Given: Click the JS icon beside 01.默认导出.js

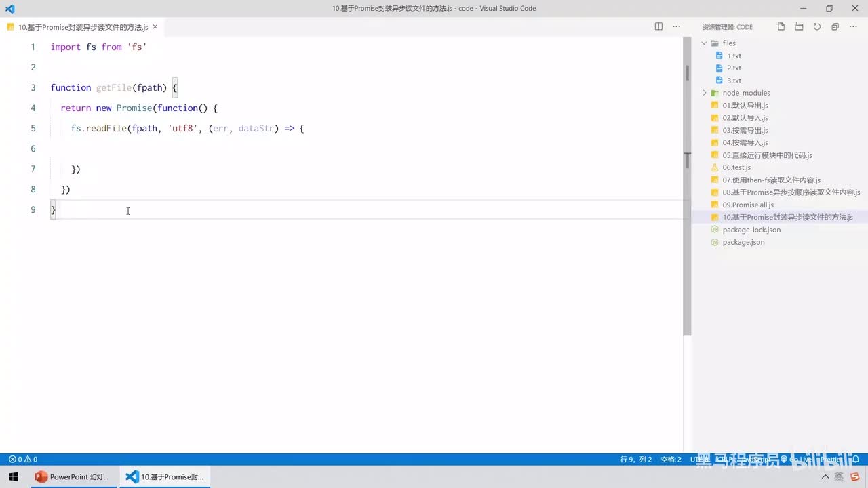Looking at the screenshot, I should pyautogui.click(x=715, y=105).
